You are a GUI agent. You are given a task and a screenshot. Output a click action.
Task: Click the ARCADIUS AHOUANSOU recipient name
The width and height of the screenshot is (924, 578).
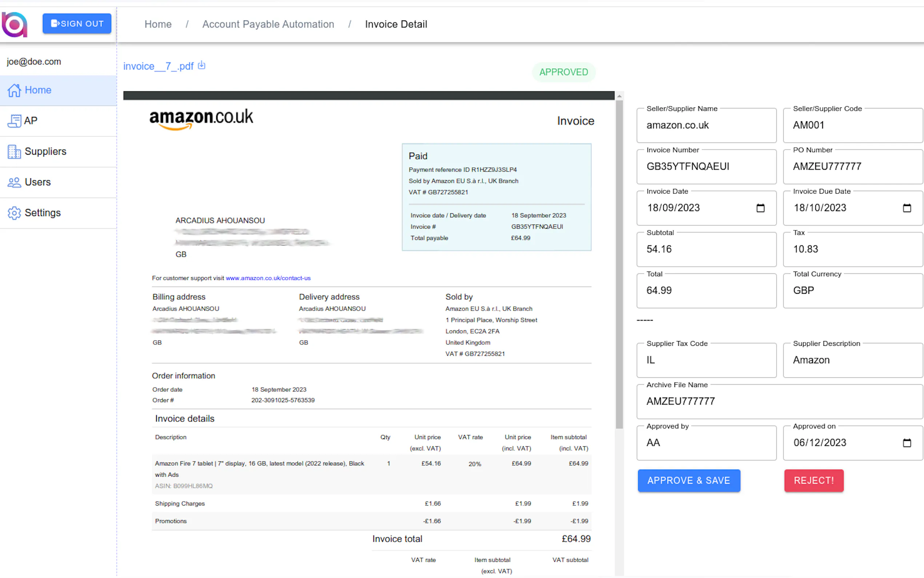tap(220, 221)
